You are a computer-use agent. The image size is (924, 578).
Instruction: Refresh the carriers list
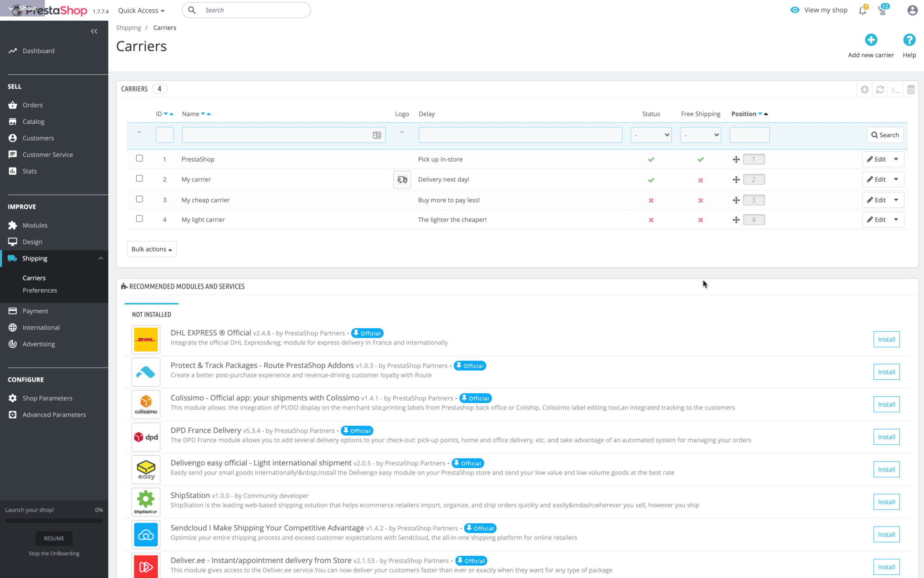880,89
